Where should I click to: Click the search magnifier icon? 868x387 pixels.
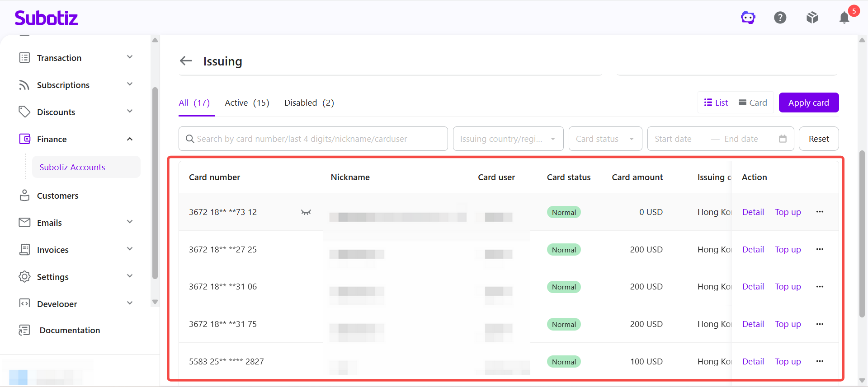[190, 139]
